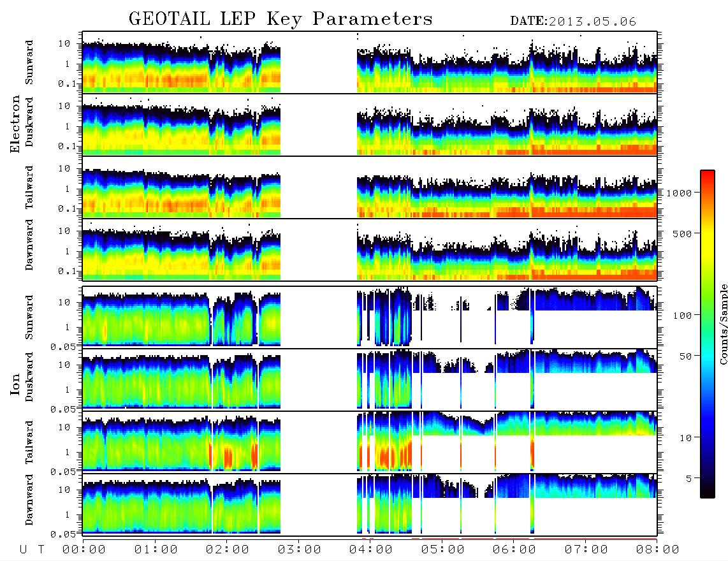Click the DATE:2013.05.06 label

pos(573,22)
